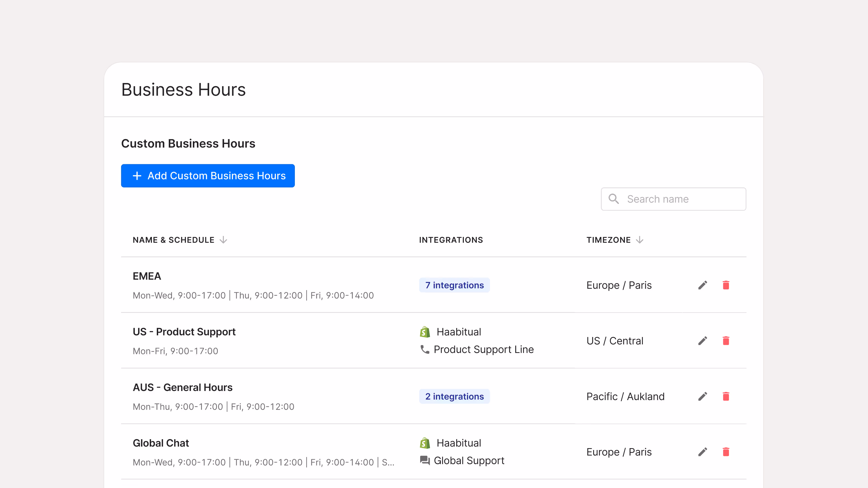The image size is (868, 488).
Task: Focus the Search name field
Action: pyautogui.click(x=681, y=199)
